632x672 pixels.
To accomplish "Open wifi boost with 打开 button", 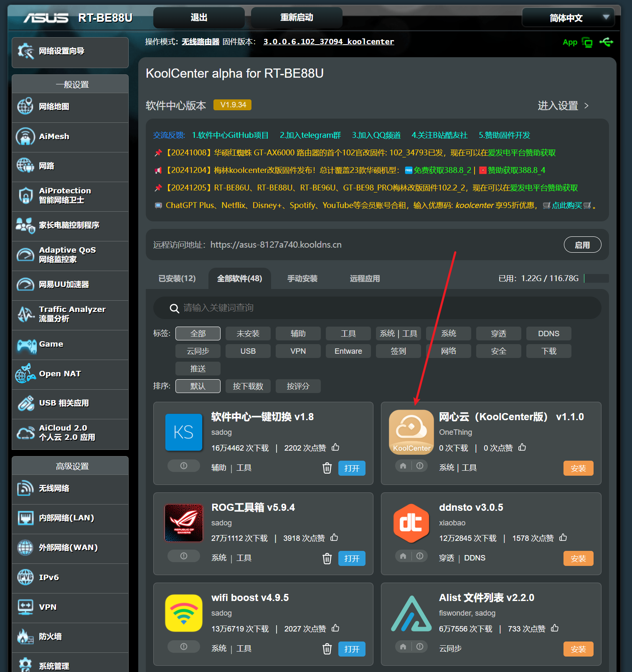I will 352,649.
